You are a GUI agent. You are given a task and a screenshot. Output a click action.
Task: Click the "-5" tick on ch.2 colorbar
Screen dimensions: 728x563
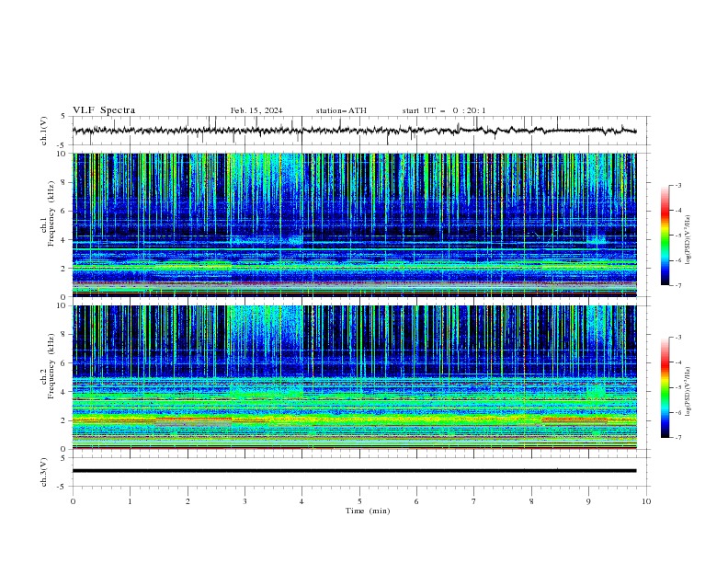click(677, 387)
